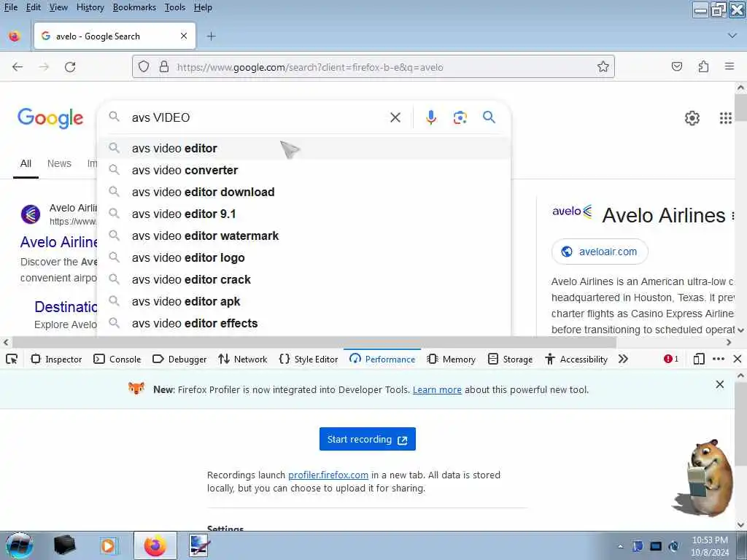
Task: Click the taskbar clock showing 10:53 PM
Action: point(710,546)
